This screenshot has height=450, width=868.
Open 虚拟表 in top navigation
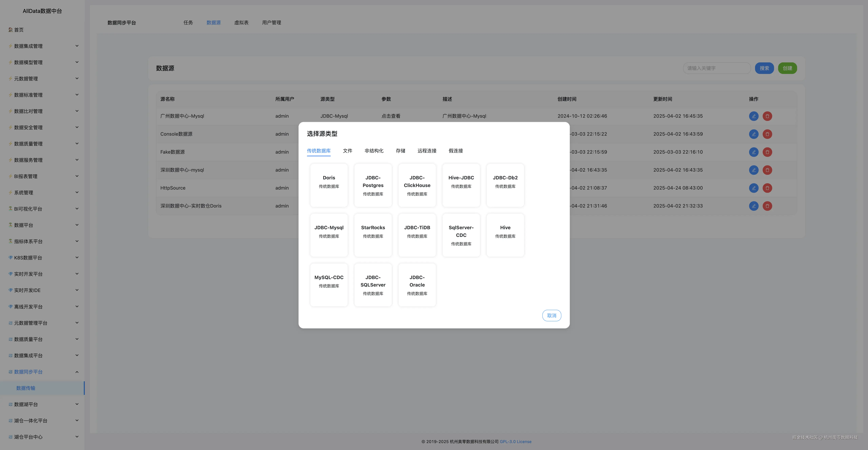coord(241,23)
